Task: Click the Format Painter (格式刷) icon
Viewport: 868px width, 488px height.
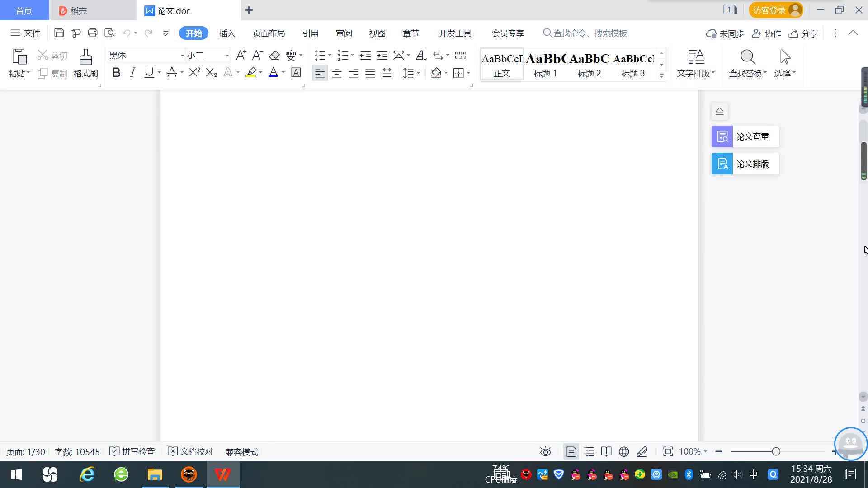Action: [85, 58]
